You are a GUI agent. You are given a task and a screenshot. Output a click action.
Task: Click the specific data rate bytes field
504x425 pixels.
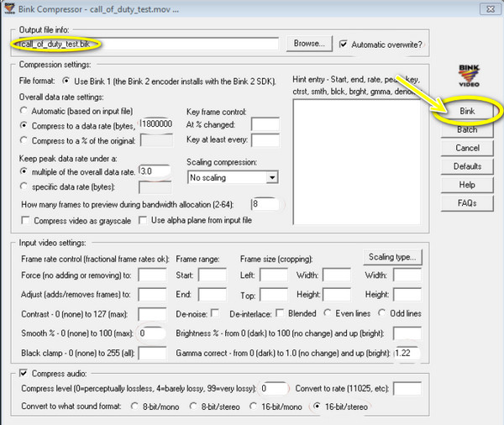click(x=155, y=187)
